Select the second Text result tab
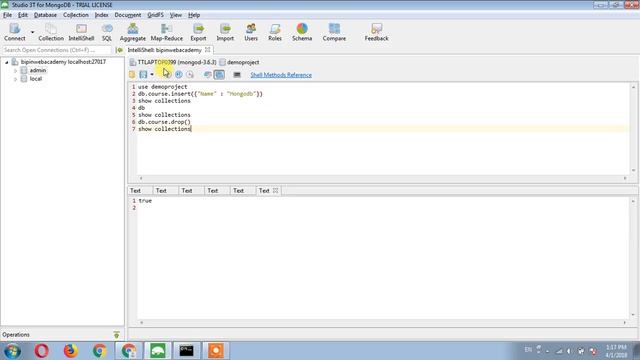 tap(161, 191)
